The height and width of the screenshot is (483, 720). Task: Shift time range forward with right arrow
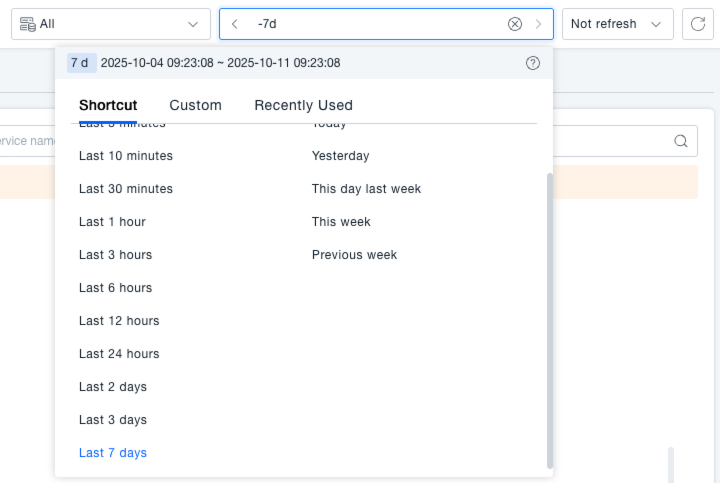click(539, 24)
